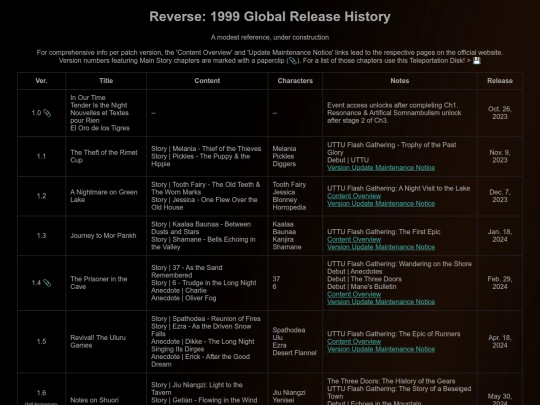This screenshot has height=405, width=540.
Task: Click the Ver. column header
Action: (x=41, y=81)
